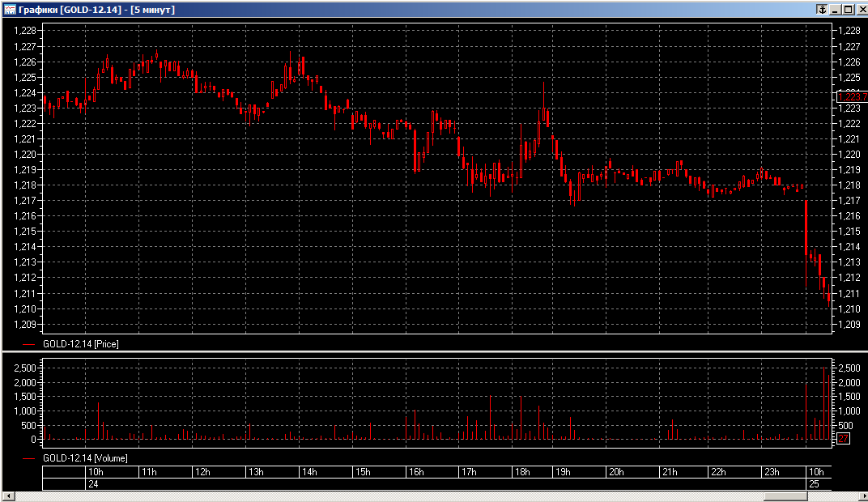Click the date 24 cell on time axis
Viewport: 868px width, 502px height.
(92, 483)
